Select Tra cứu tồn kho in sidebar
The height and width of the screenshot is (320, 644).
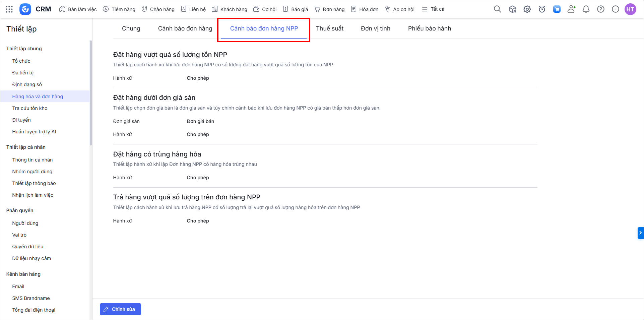(x=30, y=108)
